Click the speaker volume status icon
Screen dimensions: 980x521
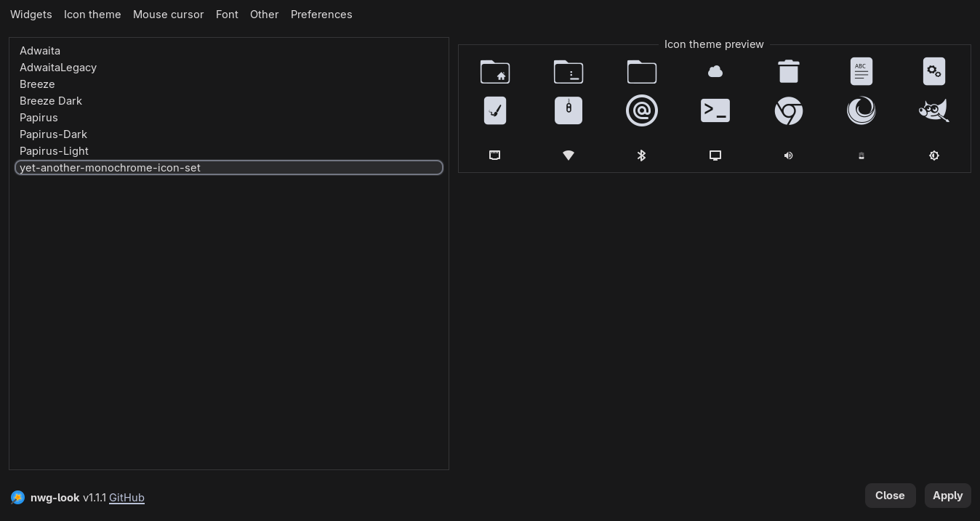(x=789, y=156)
